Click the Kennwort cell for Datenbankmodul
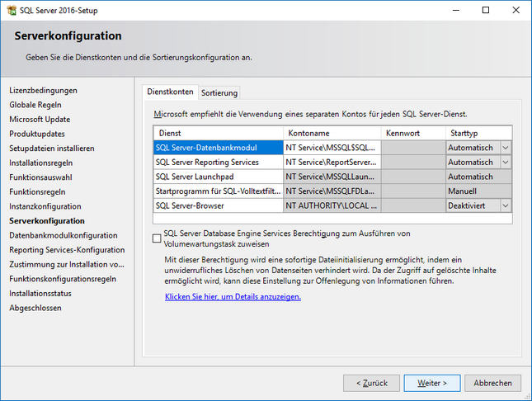532x401 pixels. pos(413,148)
